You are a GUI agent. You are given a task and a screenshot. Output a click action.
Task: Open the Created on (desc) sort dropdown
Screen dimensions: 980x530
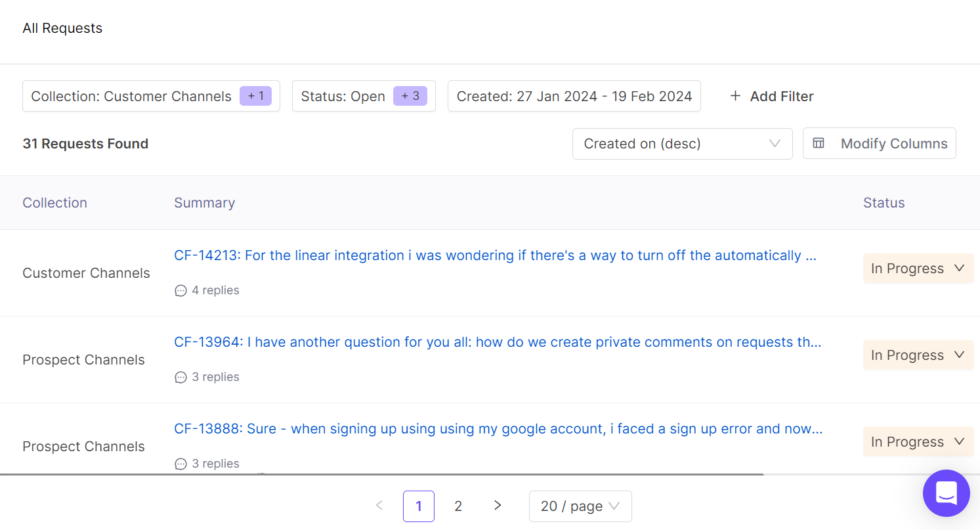(x=682, y=143)
